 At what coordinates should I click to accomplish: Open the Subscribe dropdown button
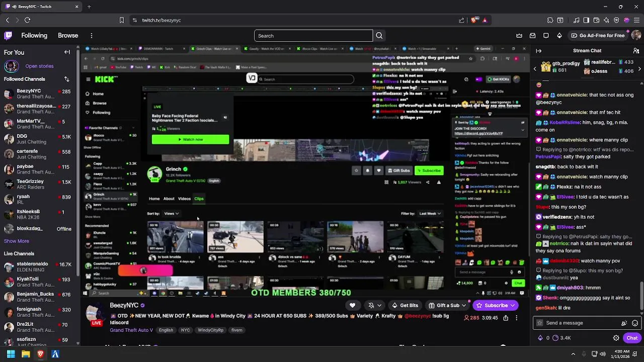pyautogui.click(x=496, y=305)
